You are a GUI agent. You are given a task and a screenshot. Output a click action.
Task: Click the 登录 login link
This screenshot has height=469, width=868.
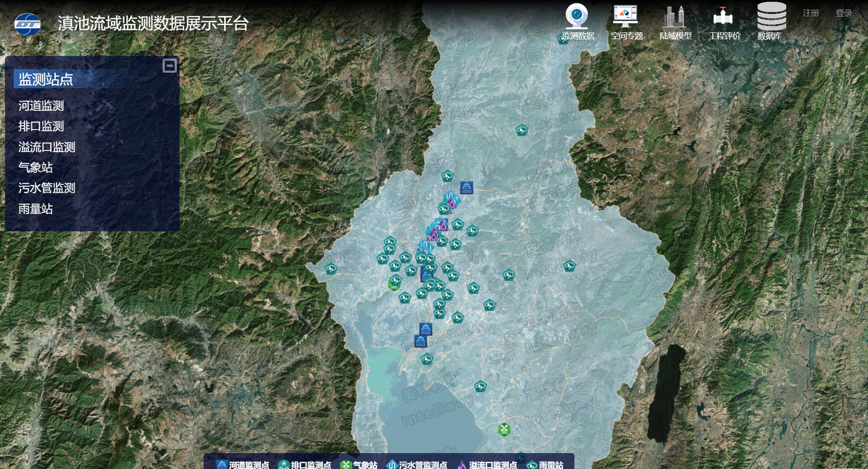click(843, 13)
